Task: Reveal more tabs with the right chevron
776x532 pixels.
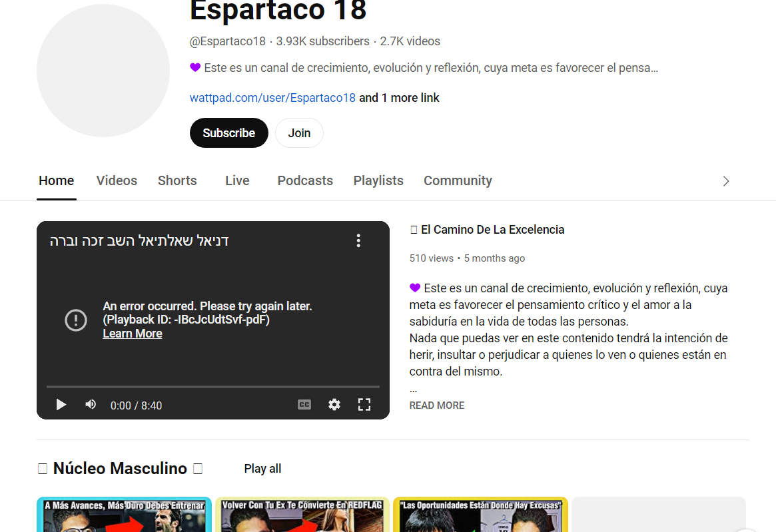Action: (725, 181)
